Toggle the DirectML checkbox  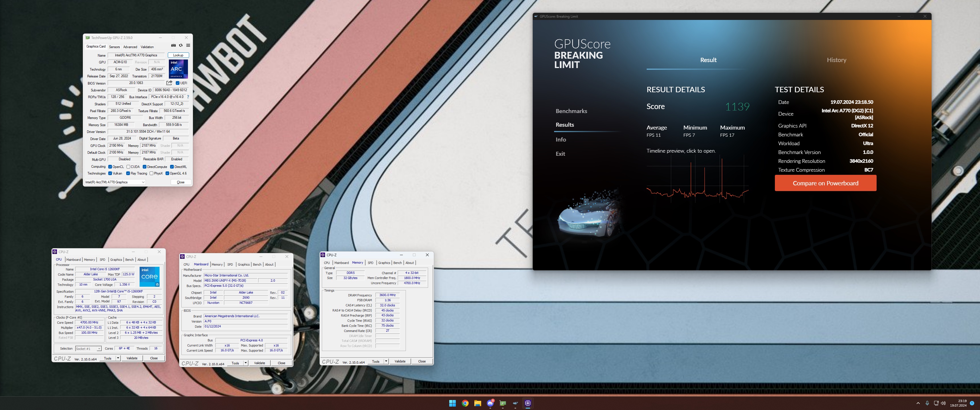point(172,167)
